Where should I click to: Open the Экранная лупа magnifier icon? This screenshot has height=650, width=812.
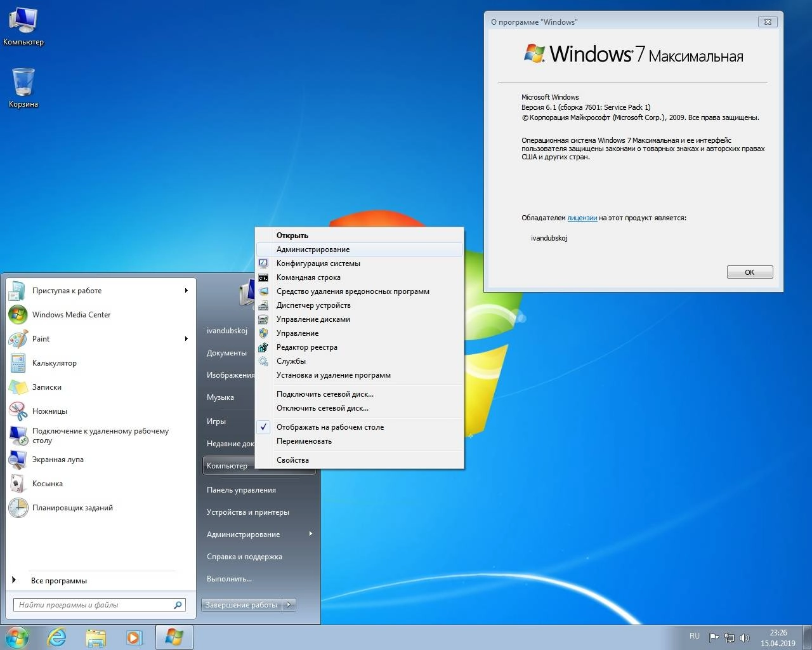point(18,460)
